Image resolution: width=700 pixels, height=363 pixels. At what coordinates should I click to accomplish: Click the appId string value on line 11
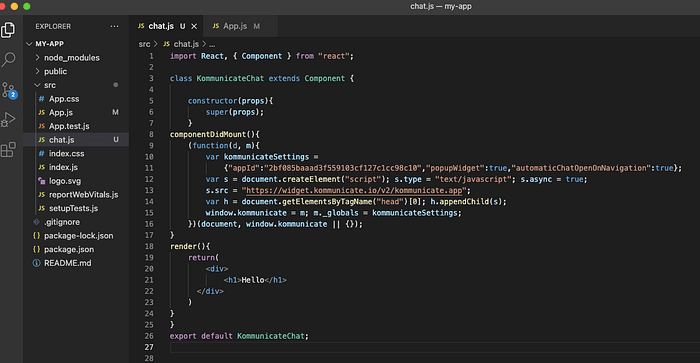click(x=343, y=168)
